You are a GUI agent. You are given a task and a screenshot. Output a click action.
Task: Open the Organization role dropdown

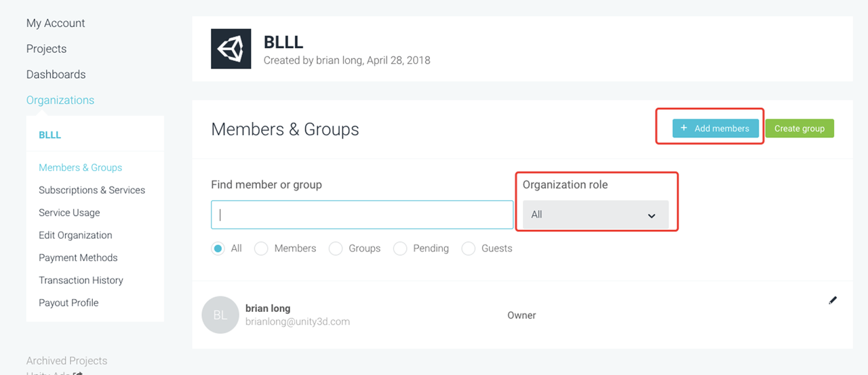coord(595,215)
